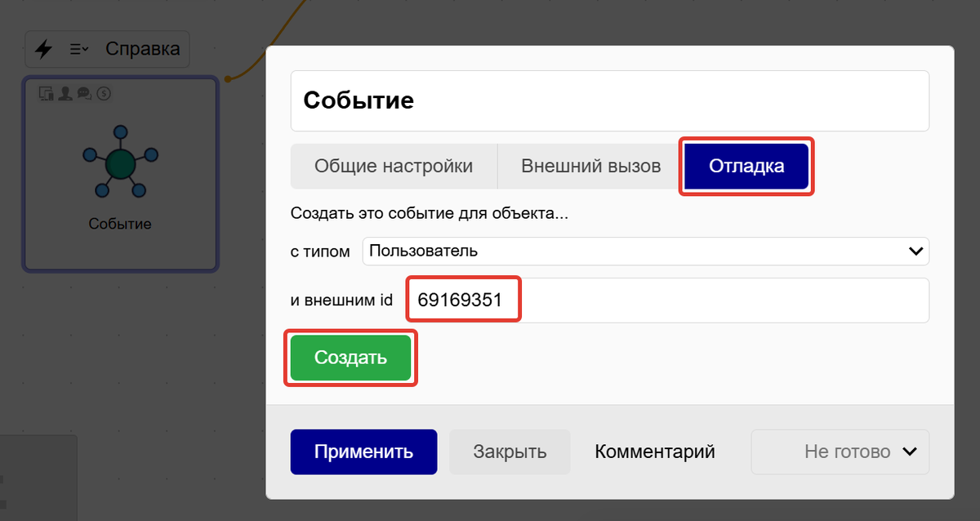Click the lightning bolt icon near Справка

click(x=43, y=49)
